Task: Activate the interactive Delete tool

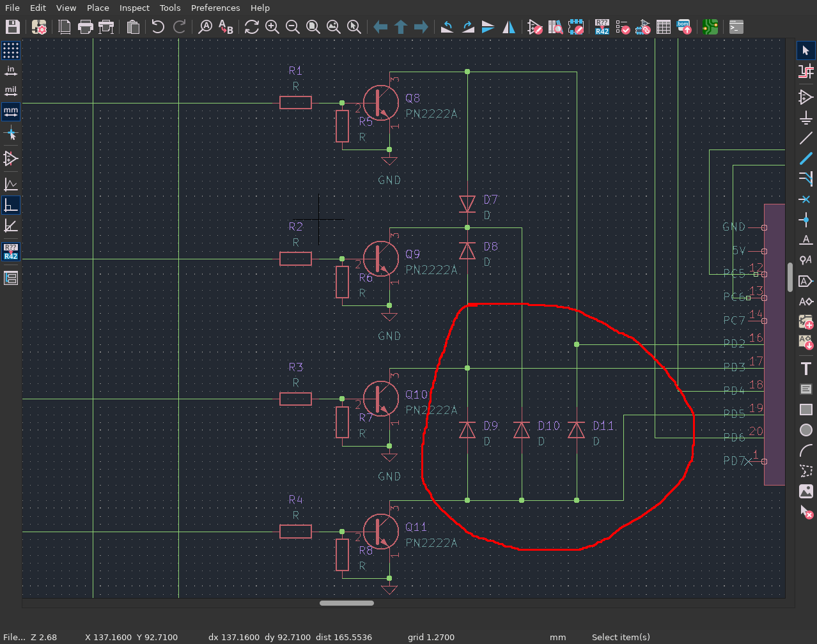Action: pos(805,512)
